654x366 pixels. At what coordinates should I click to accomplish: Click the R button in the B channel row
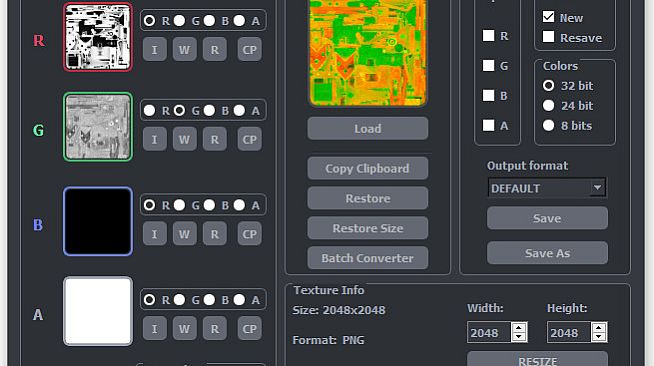(215, 234)
